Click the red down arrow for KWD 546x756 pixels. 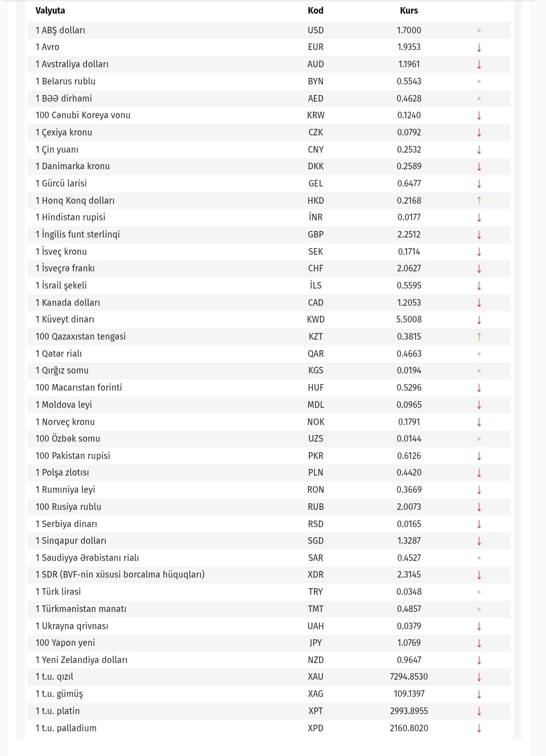479,320
